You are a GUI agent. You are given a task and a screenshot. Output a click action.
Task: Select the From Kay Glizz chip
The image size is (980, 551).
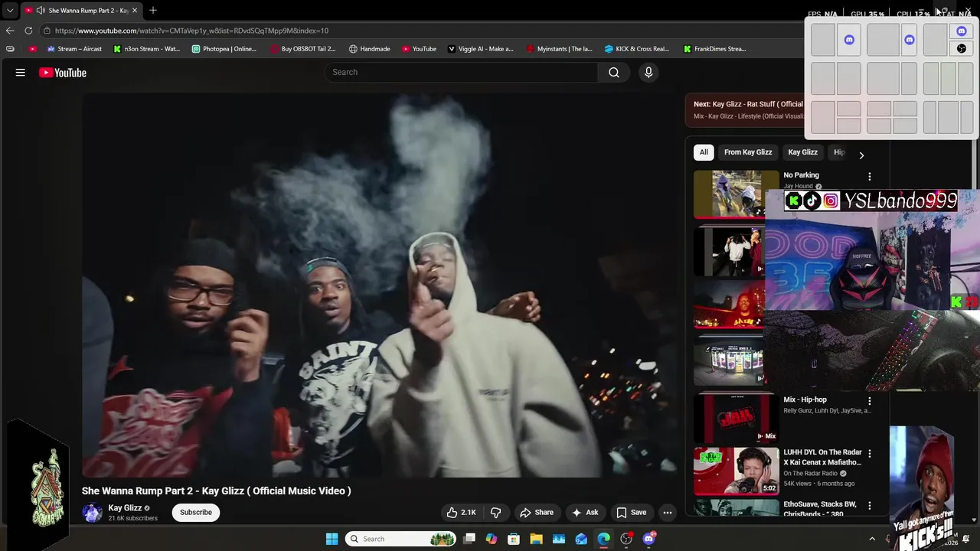[748, 152]
